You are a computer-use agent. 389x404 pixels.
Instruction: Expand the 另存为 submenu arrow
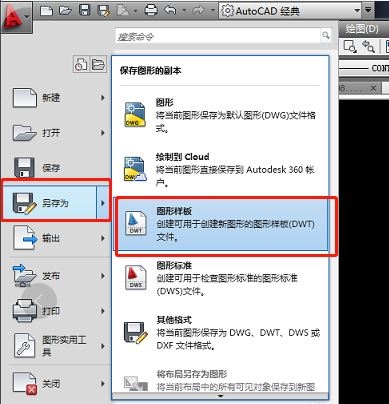[103, 203]
